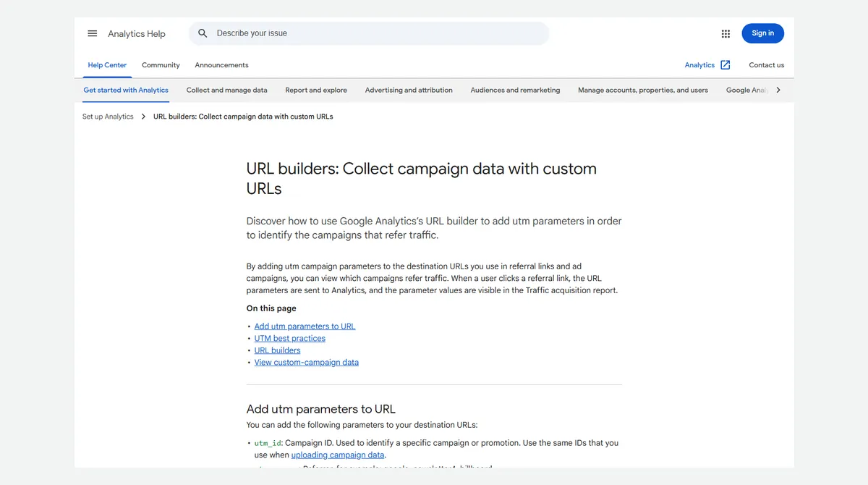
Task: Click the utm_id parameter code text
Action: (x=268, y=443)
